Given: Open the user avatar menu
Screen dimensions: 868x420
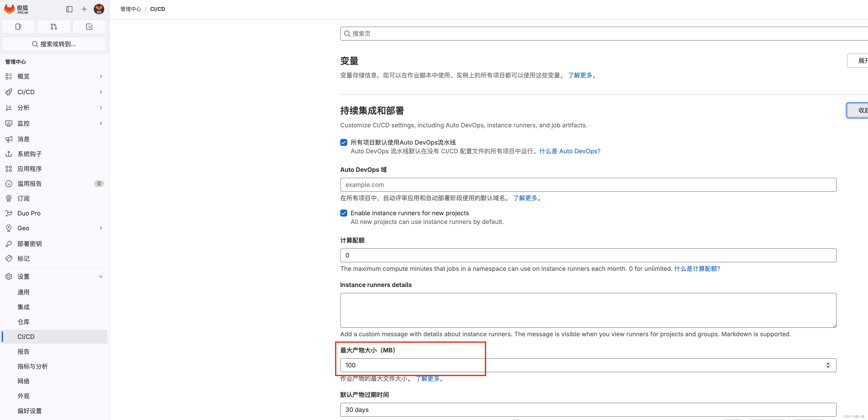Looking at the screenshot, I should coord(99,9).
